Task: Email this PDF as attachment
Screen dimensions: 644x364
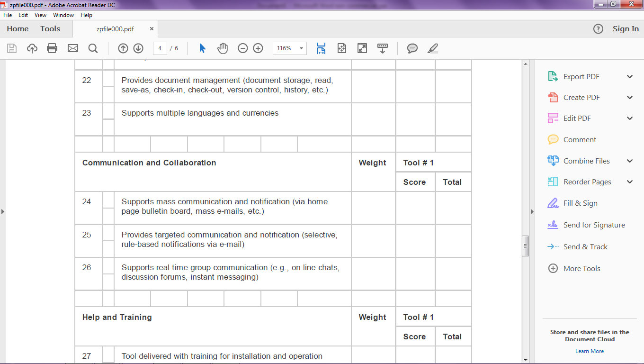Action: pyautogui.click(x=72, y=48)
